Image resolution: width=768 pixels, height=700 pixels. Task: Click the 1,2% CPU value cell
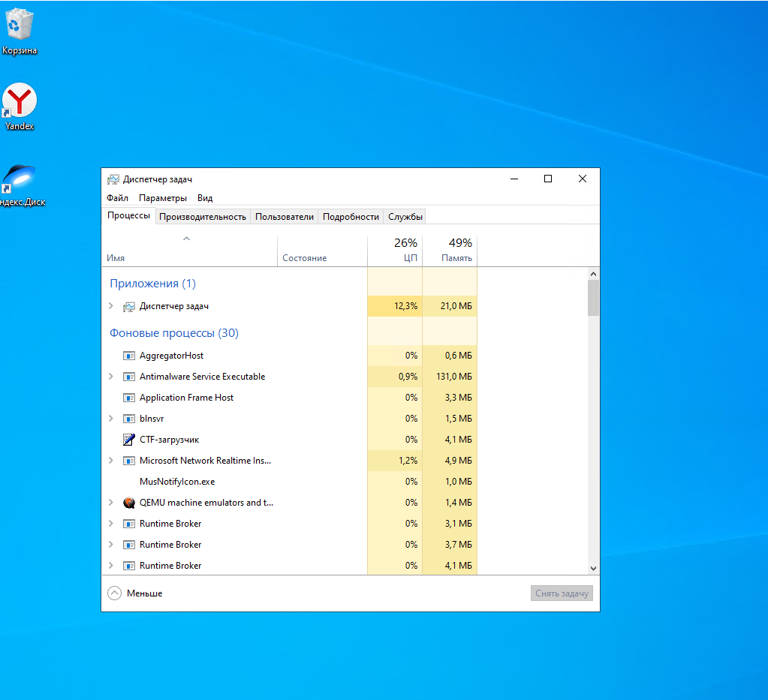pos(395,461)
